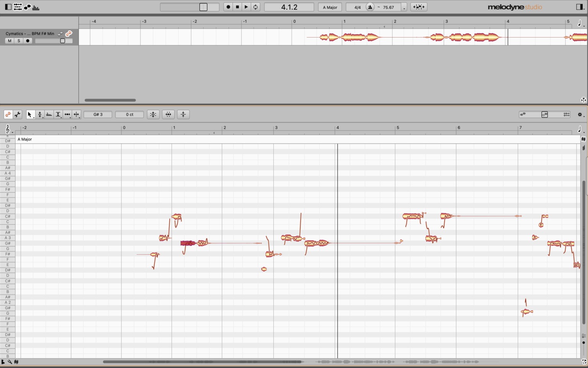Image resolution: width=588 pixels, height=368 pixels.
Task: Switch to the note blob editing tab
Action: coord(8,114)
